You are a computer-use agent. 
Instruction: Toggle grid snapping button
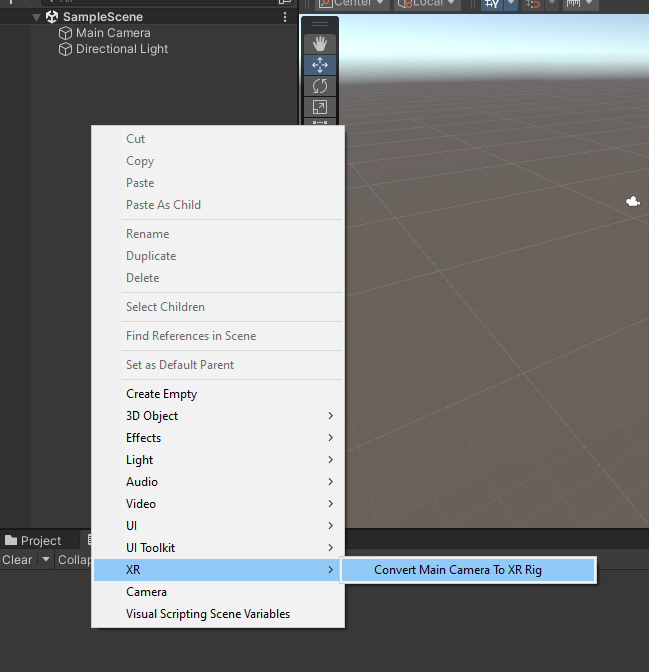492,4
